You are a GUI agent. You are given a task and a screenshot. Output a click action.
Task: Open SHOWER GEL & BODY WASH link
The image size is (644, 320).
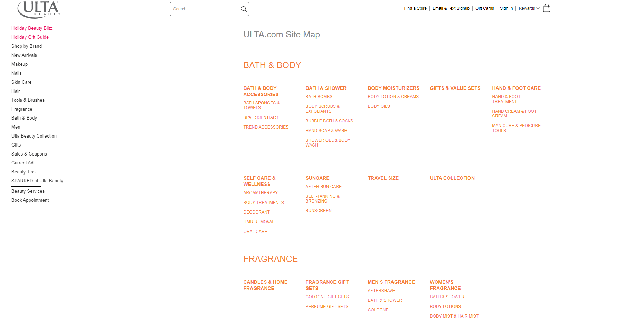point(328,143)
